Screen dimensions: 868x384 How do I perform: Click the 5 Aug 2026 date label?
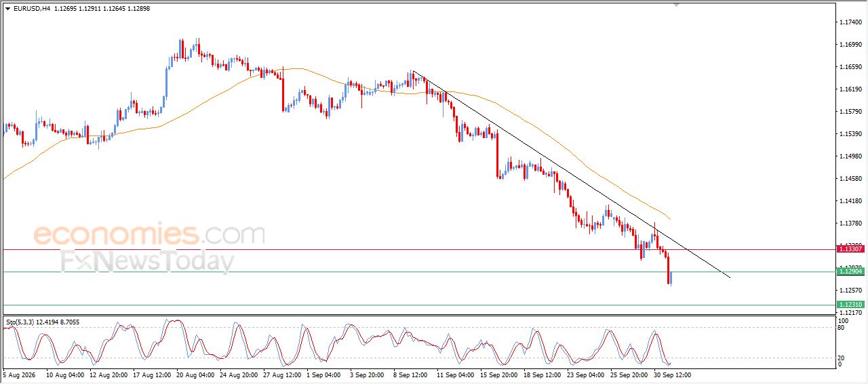[19, 374]
